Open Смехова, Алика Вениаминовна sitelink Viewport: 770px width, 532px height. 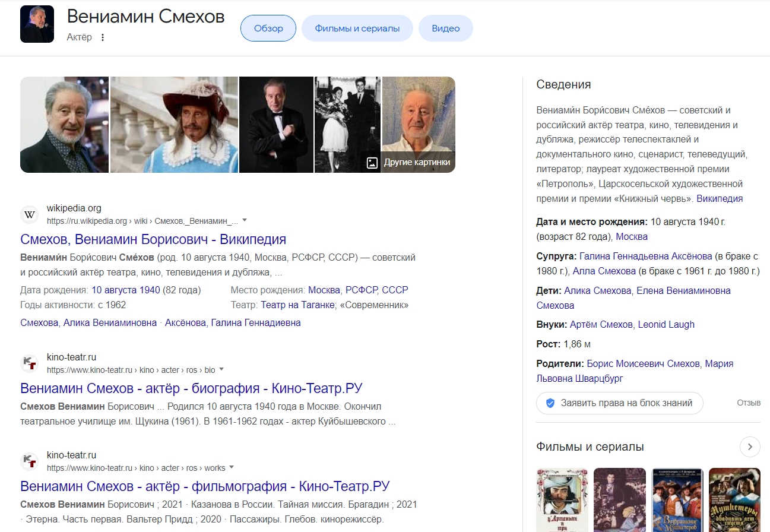[88, 323]
